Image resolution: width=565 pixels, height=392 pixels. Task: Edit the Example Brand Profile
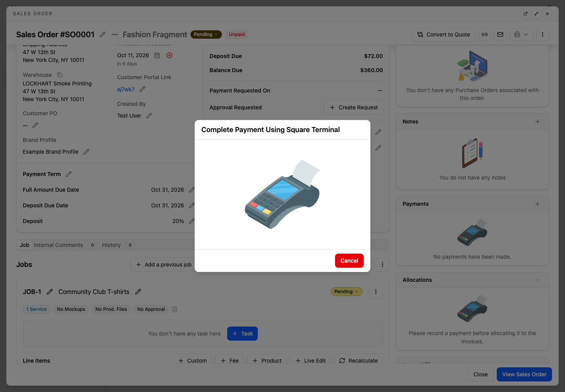click(86, 152)
